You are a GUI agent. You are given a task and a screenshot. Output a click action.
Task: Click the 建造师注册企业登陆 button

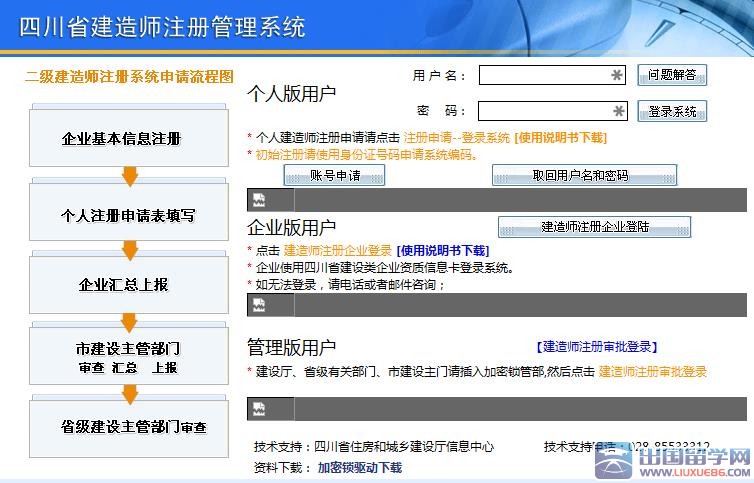[x=594, y=227]
